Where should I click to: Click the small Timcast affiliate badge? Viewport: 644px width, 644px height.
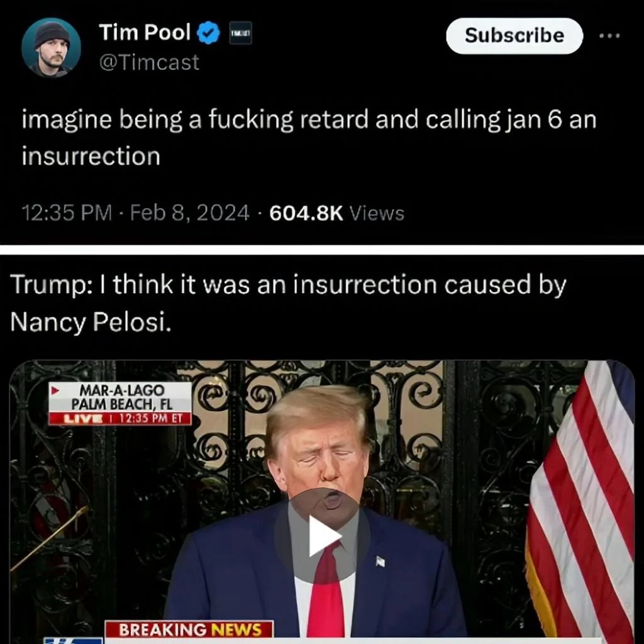(x=240, y=33)
